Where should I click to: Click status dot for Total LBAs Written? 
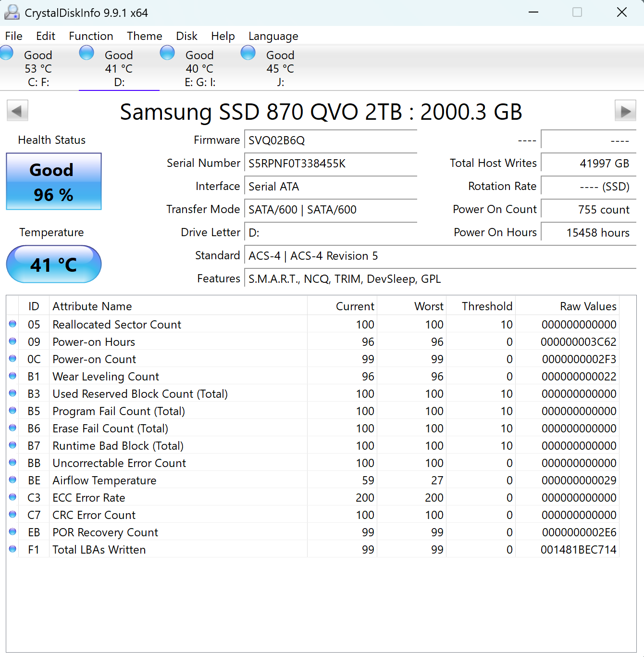pos(12,549)
